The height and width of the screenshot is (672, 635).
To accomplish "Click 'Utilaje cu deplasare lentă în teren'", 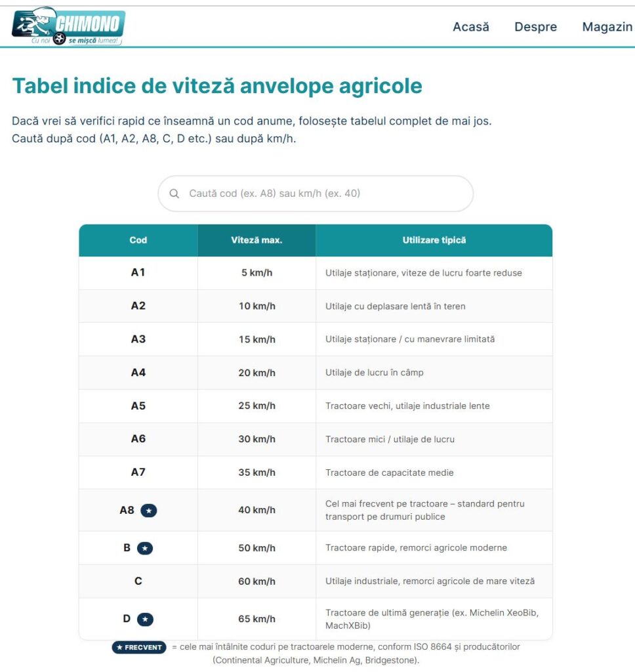I will pyautogui.click(x=395, y=306).
